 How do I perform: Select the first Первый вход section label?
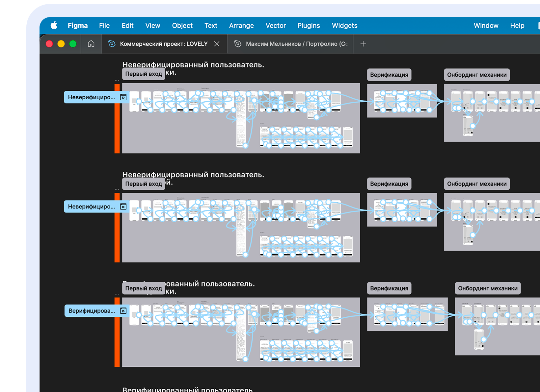pyautogui.click(x=143, y=74)
